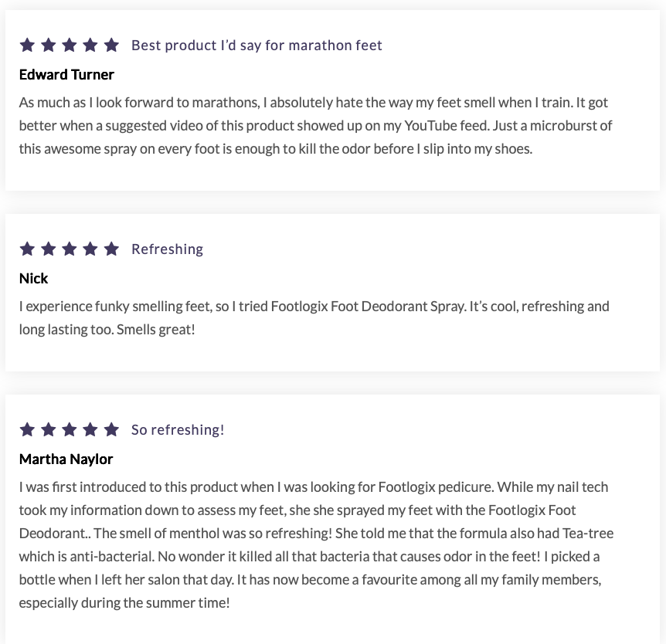Click fourth star in Martha Naylor's review

tap(90, 429)
